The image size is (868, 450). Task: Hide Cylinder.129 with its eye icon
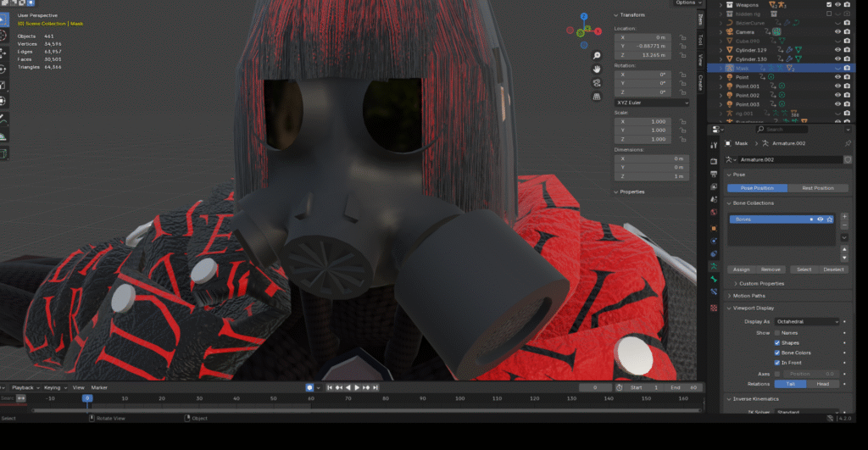[837, 49]
